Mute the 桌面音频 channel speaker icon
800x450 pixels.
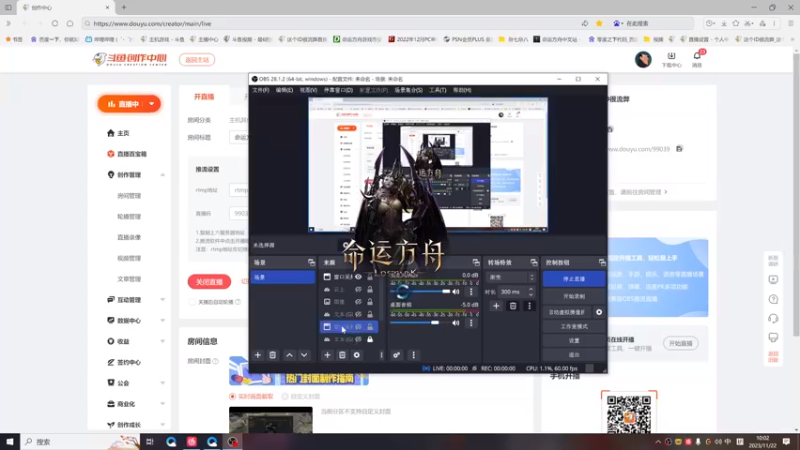(456, 323)
